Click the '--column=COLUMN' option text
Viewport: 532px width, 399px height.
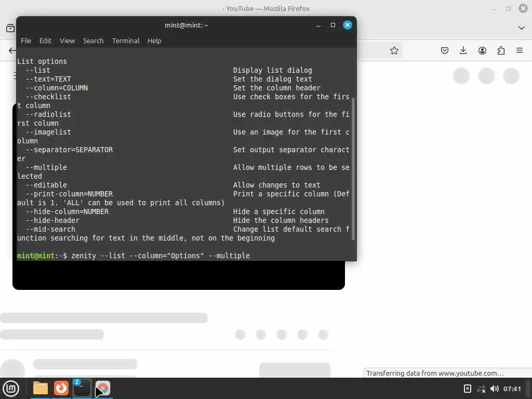click(57, 88)
